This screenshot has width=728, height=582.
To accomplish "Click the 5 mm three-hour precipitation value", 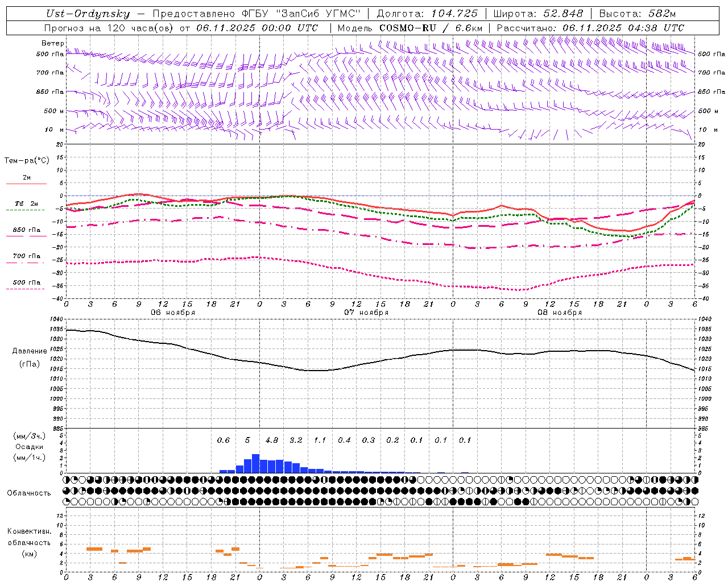I will 247,440.
